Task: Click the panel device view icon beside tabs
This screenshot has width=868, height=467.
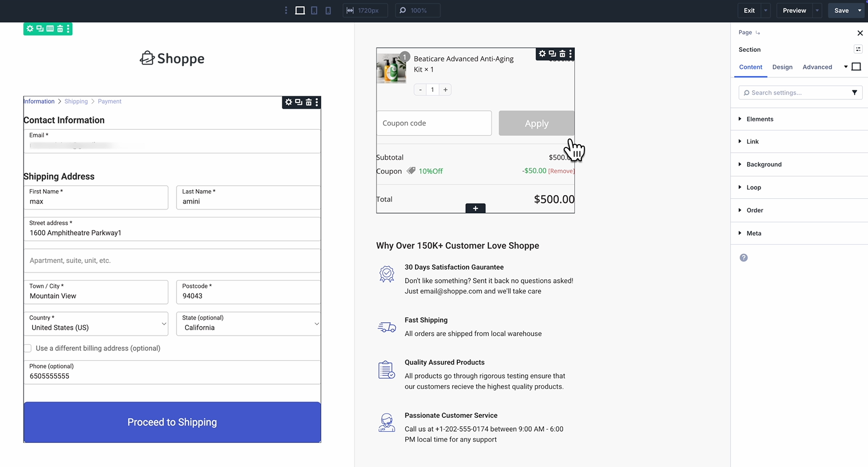Action: click(856, 67)
